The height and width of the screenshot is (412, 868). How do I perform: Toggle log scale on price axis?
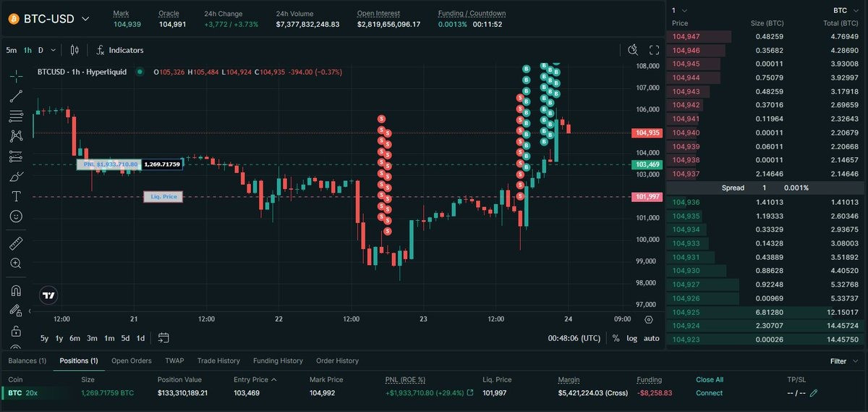point(631,338)
